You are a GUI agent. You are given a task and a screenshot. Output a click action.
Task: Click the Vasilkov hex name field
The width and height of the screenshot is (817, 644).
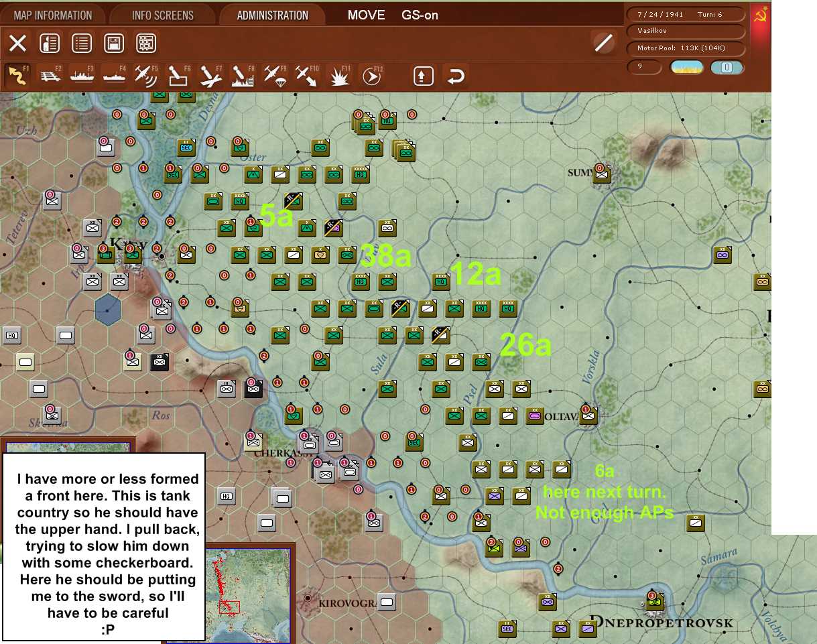coord(686,31)
